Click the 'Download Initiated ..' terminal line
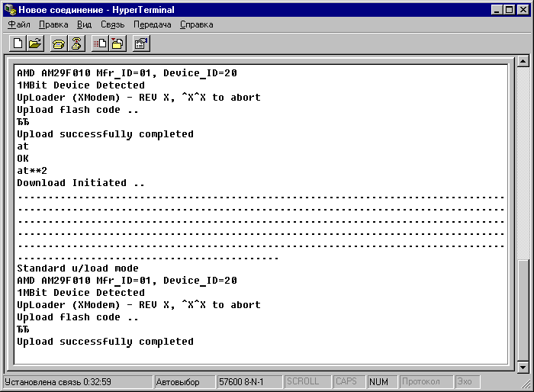The width and height of the screenshot is (534, 392). [81, 183]
